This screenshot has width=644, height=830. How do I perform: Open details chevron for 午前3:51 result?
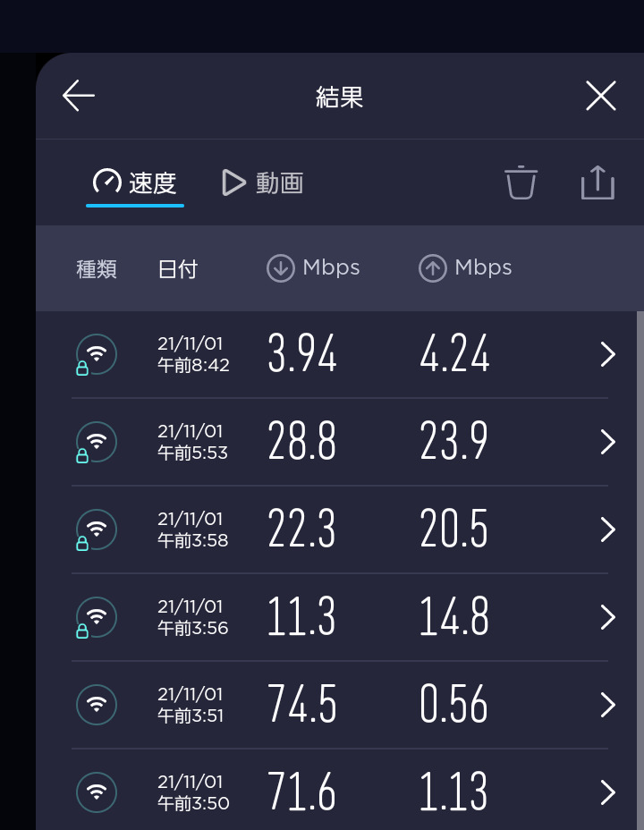tap(608, 705)
